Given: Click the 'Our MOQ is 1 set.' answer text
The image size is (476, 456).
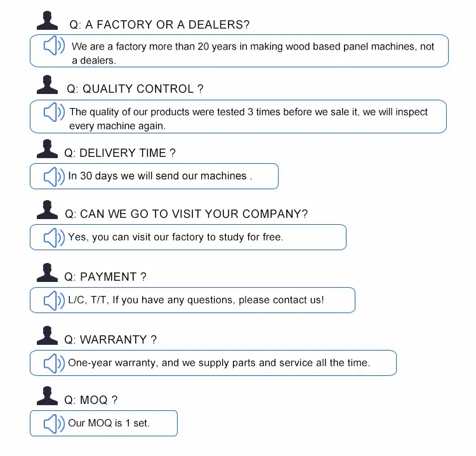Looking at the screenshot, I should pyautogui.click(x=109, y=423).
